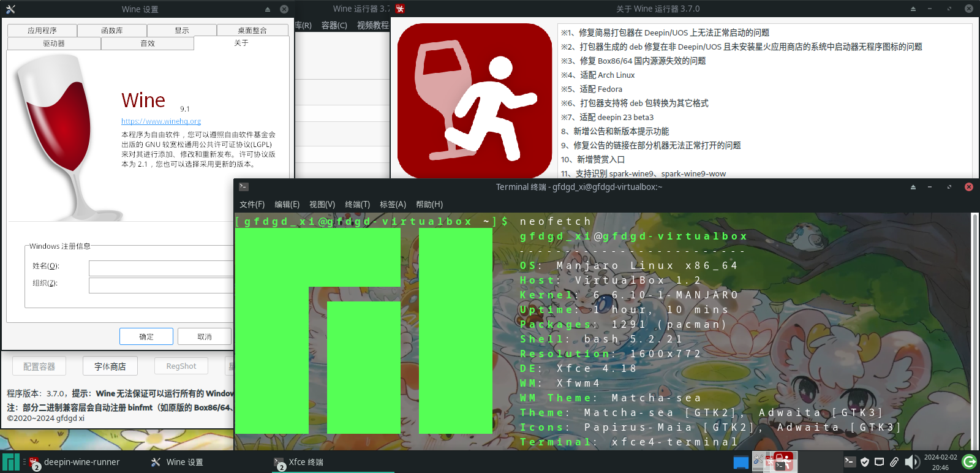Focus the 组织 input field
Image resolution: width=980 pixels, height=473 pixels.
click(161, 286)
